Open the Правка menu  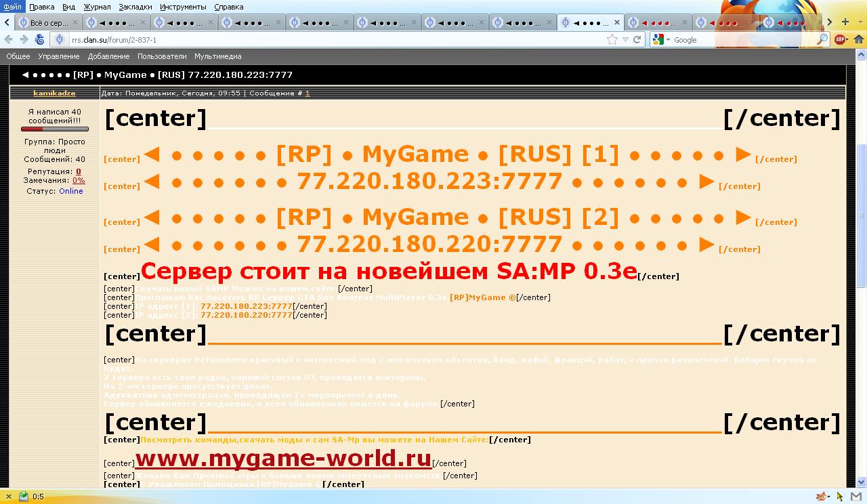tap(42, 7)
